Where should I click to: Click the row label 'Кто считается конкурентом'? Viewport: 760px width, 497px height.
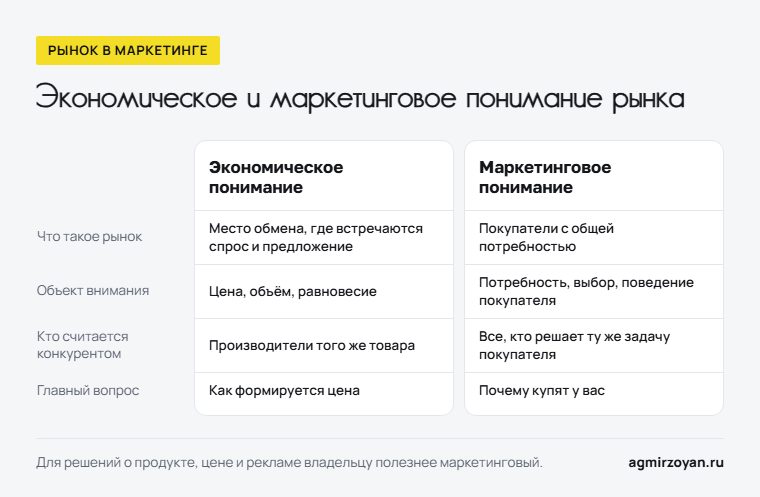pos(82,345)
